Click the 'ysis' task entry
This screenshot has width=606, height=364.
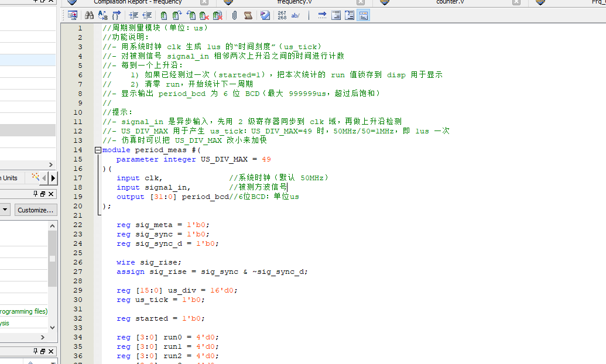coord(5,324)
